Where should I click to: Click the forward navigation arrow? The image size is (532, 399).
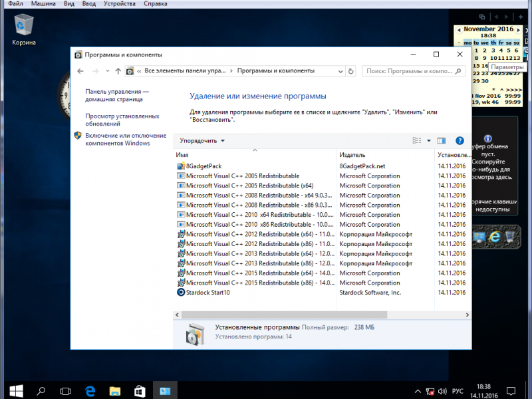pyautogui.click(x=95, y=71)
